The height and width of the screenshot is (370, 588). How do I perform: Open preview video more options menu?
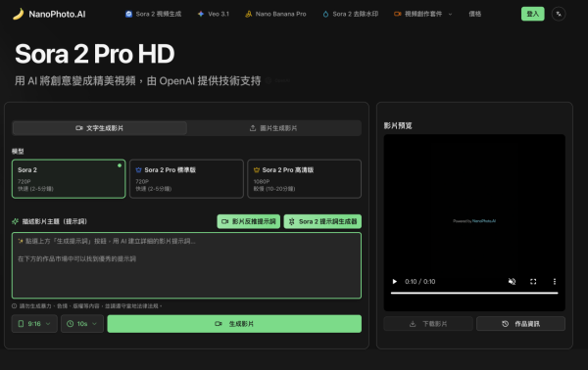point(555,281)
